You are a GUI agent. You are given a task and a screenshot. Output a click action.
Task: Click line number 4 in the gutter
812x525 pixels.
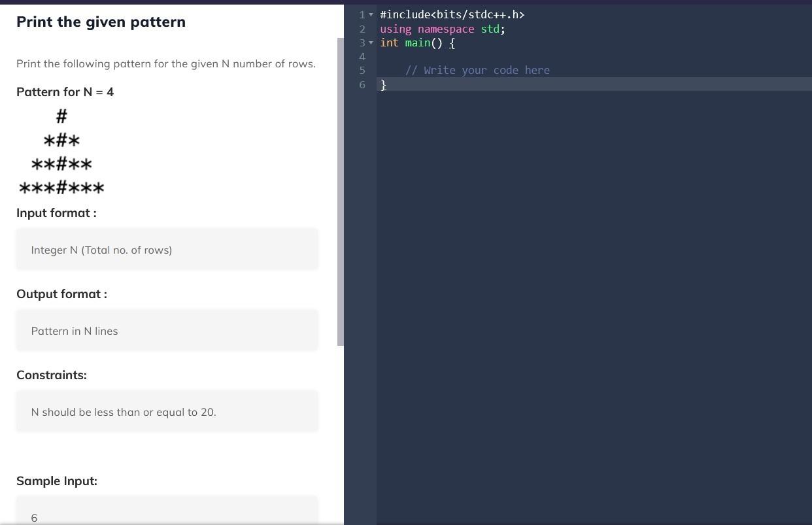pos(362,56)
